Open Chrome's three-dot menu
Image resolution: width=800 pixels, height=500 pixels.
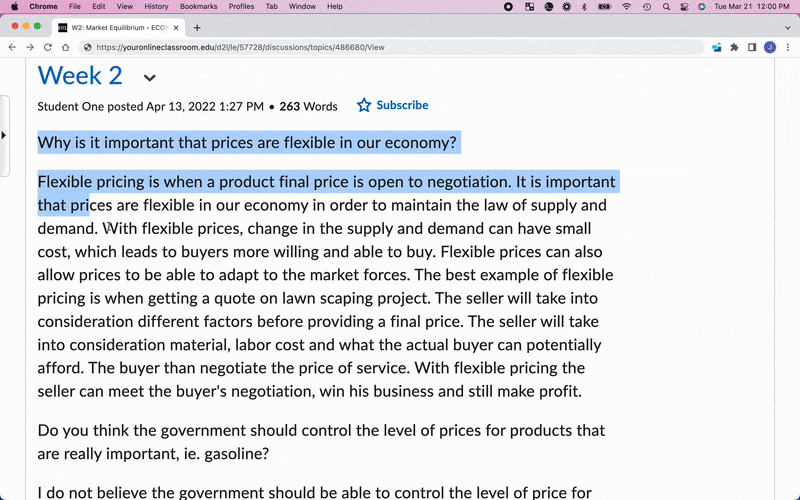(788, 47)
